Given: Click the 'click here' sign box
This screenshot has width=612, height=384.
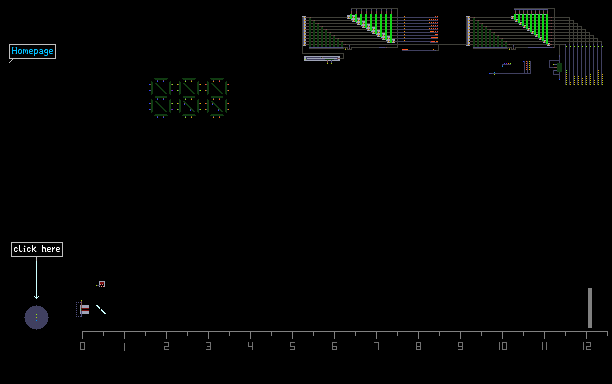Looking at the screenshot, I should pyautogui.click(x=37, y=249).
